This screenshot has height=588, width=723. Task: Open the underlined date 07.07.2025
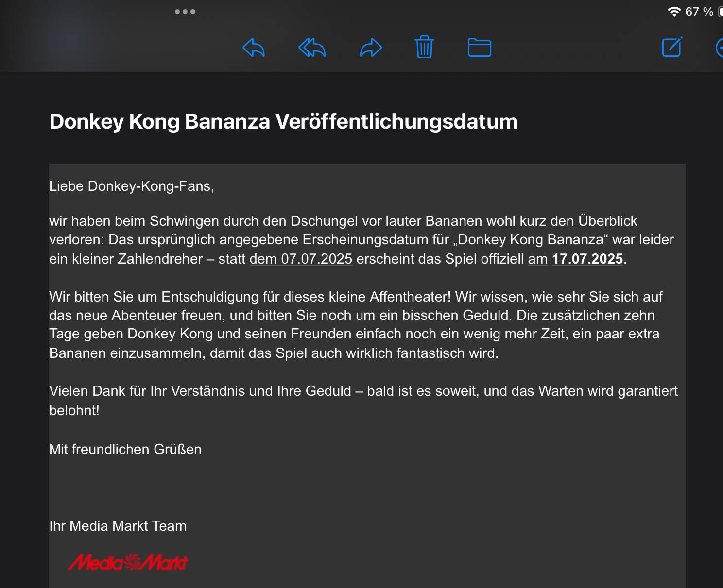316,259
